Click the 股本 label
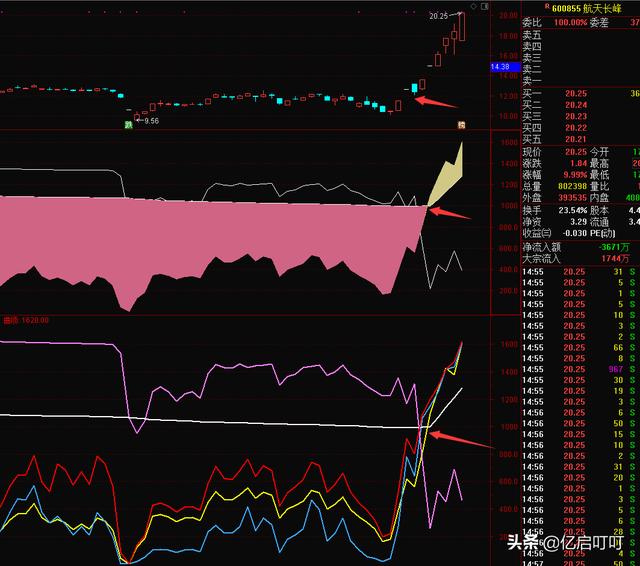Viewport: 640px width, 566px height. (599, 210)
